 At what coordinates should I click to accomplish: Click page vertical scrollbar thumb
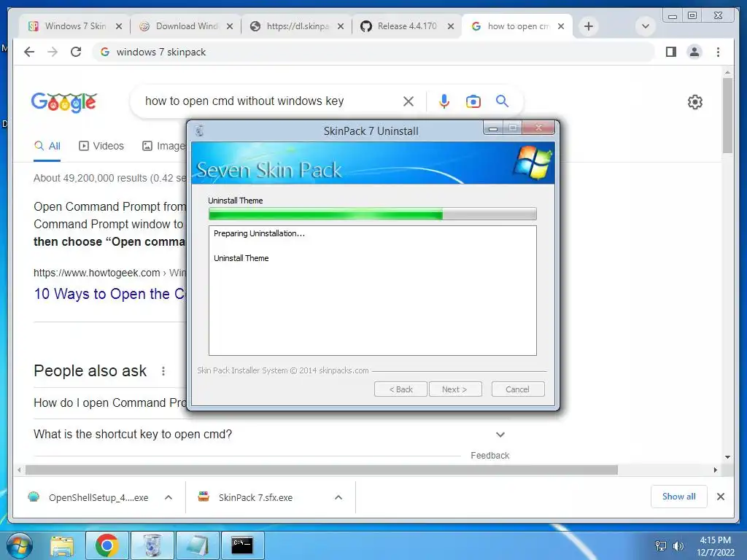(727, 114)
